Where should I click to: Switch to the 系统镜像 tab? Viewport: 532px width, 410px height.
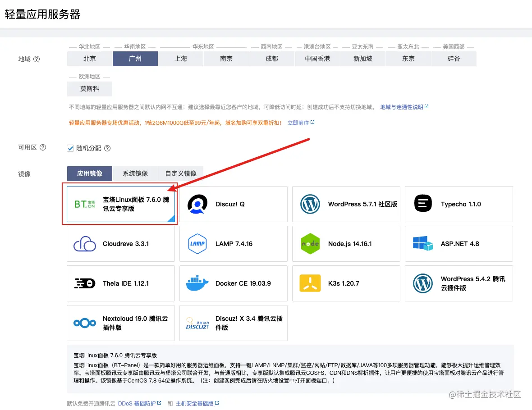pyautogui.click(x=135, y=173)
